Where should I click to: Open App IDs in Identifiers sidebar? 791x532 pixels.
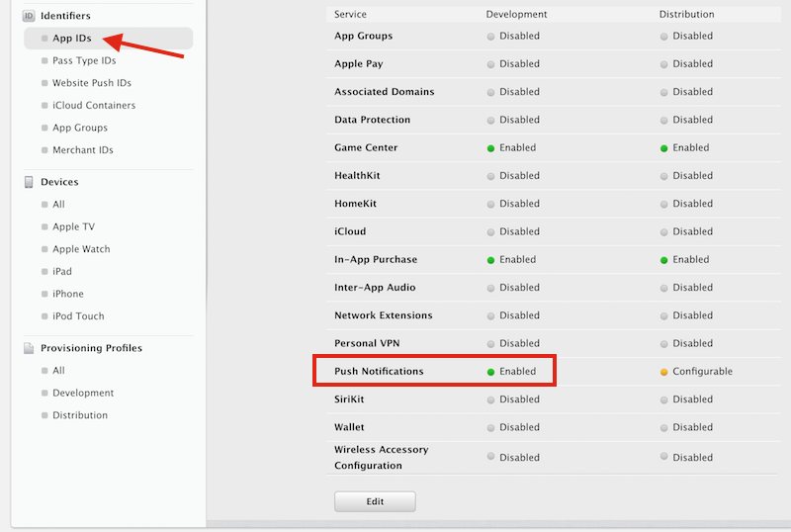pos(108,39)
